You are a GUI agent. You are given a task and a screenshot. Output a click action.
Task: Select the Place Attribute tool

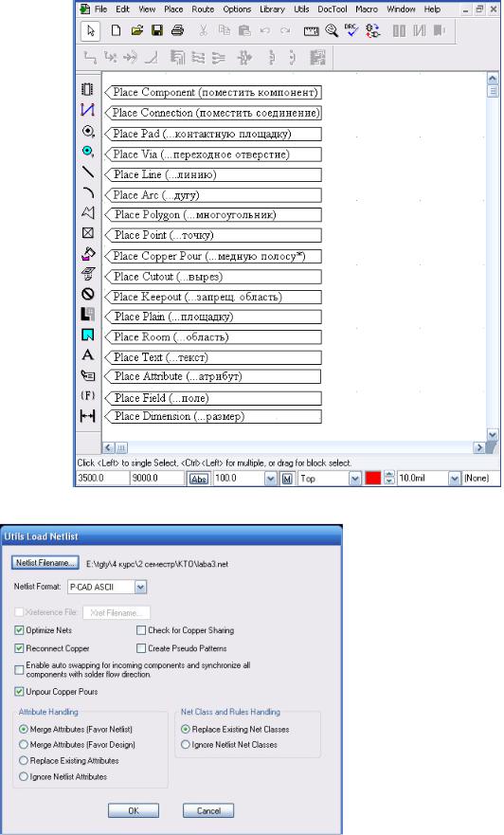88,375
